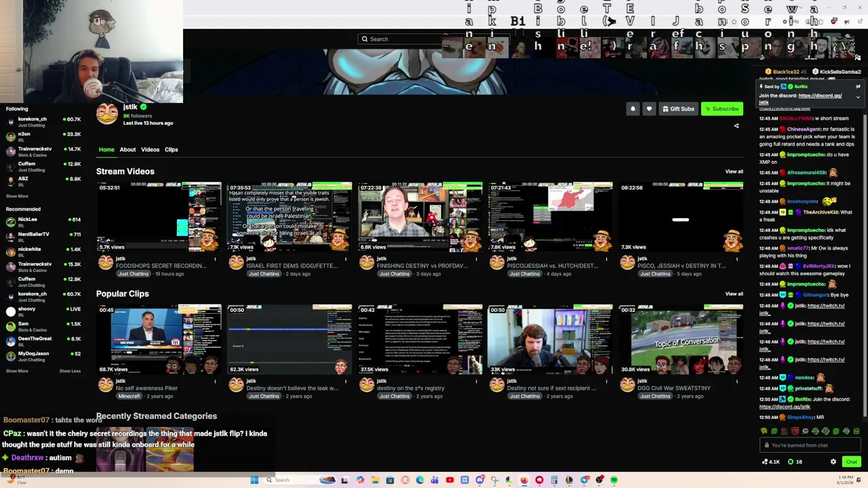The image size is (868, 488).
Task: Open shoovy channel marked LIVE
Action: [x=43, y=312]
